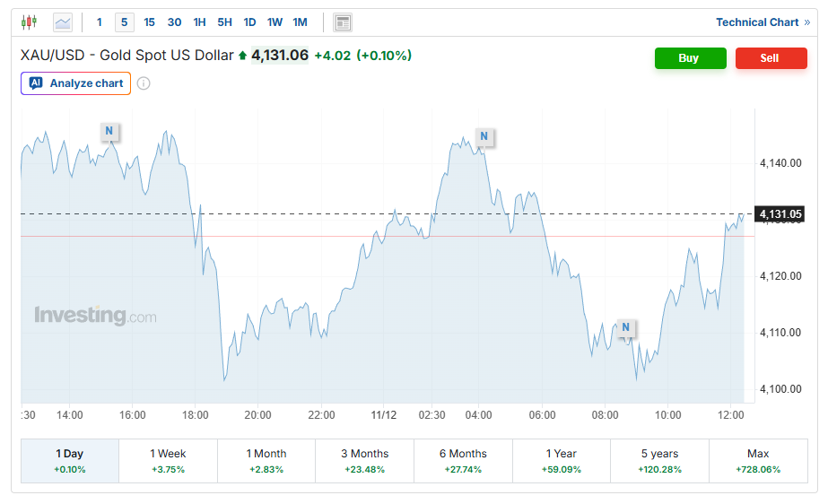Choose the 1M interval option

point(300,22)
